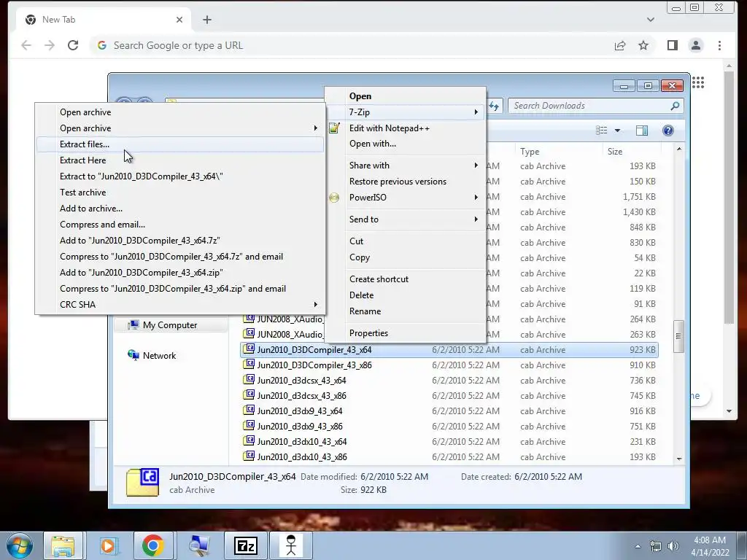Screen dimensions: 747x560
Task: Click Chrome share page icon
Action: tap(620, 46)
